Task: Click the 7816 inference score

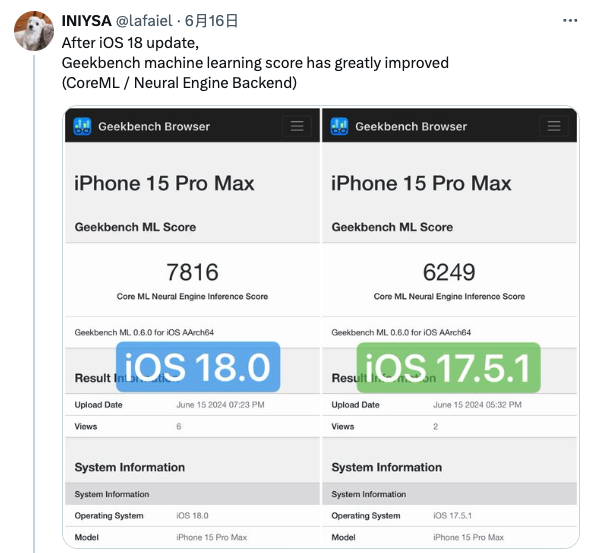Action: point(192,272)
